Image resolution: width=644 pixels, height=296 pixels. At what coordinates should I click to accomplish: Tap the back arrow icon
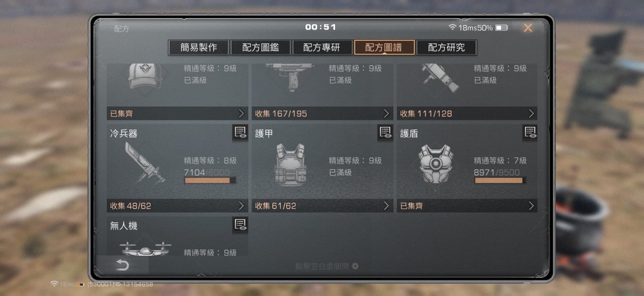(x=123, y=265)
